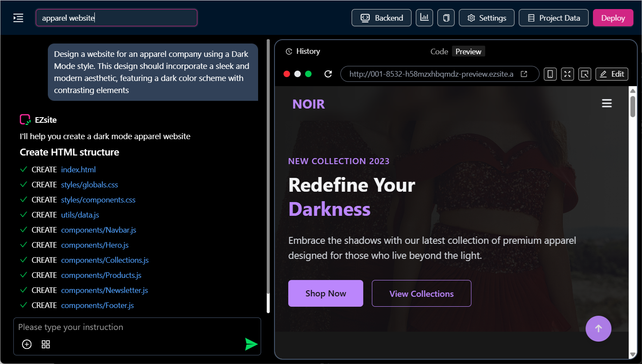Open History panel
This screenshot has height=364, width=642.
click(x=303, y=51)
